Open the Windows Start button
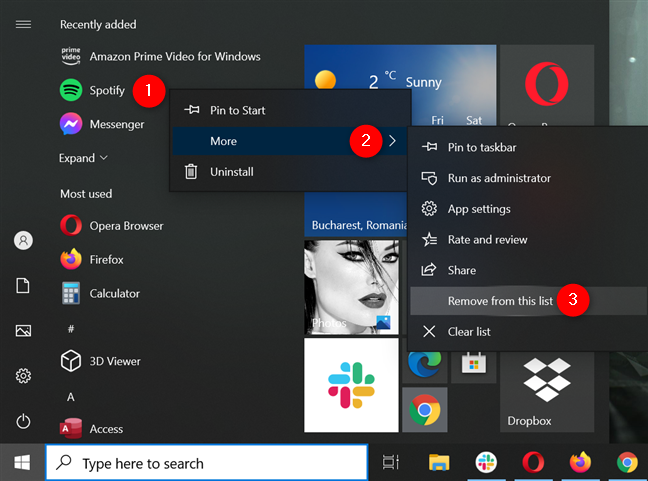 click(22, 463)
